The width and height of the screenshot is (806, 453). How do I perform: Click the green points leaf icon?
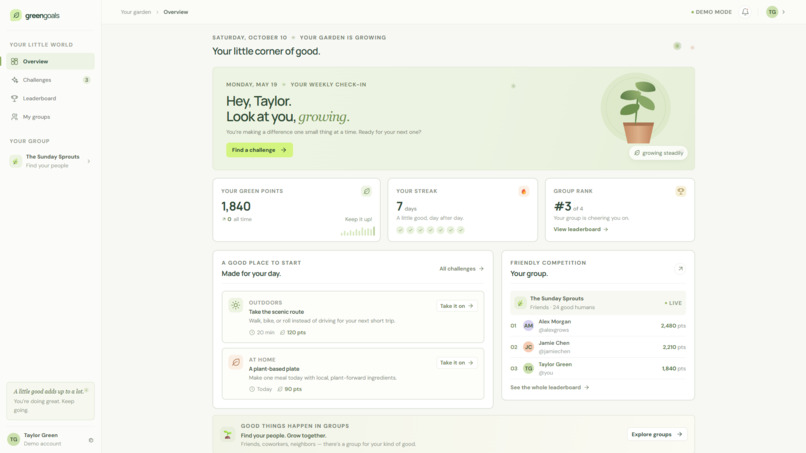(x=366, y=191)
